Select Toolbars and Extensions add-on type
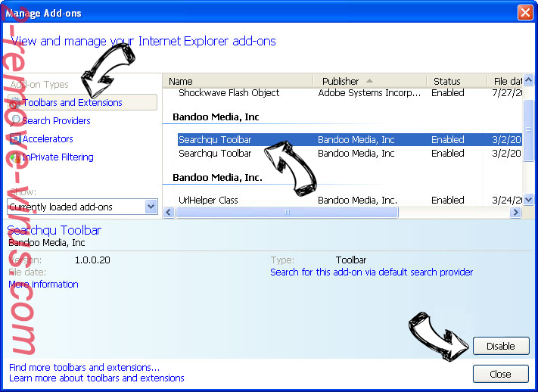 [82, 102]
